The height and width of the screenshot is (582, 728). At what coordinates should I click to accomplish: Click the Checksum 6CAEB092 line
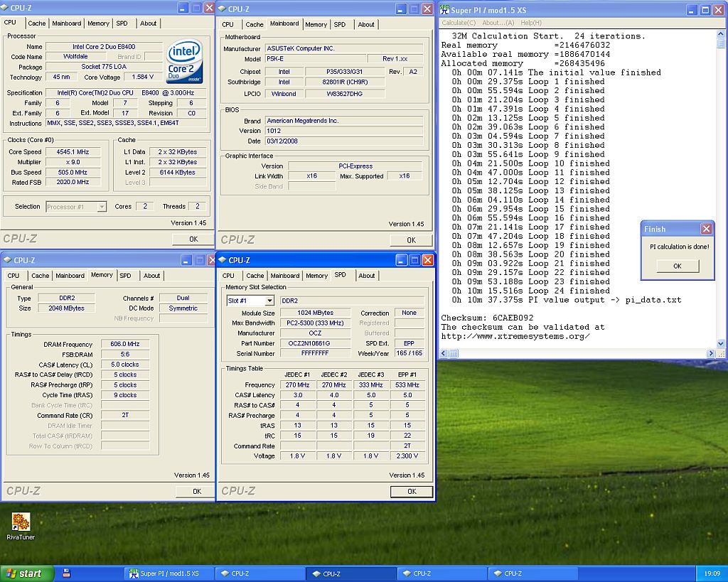point(487,318)
